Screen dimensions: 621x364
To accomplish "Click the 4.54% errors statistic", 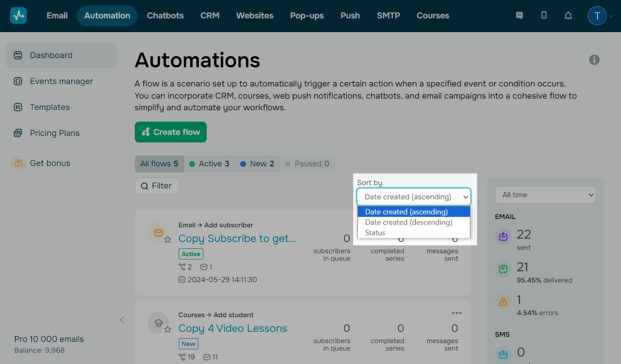I will (537, 313).
